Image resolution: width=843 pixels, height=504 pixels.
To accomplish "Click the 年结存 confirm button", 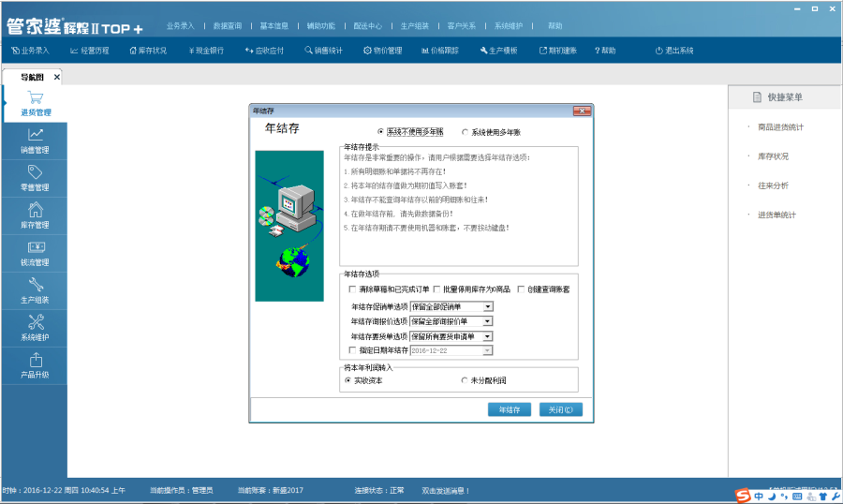I will point(510,409).
